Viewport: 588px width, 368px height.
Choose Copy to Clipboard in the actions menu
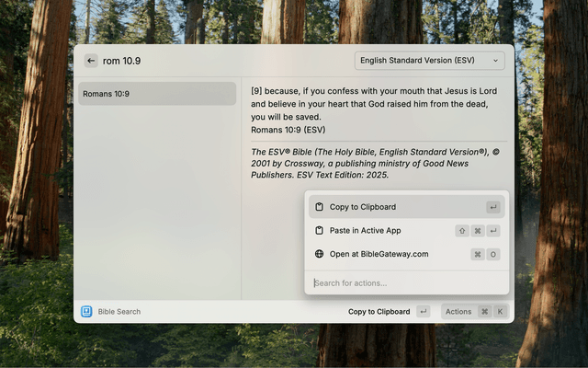click(x=363, y=207)
